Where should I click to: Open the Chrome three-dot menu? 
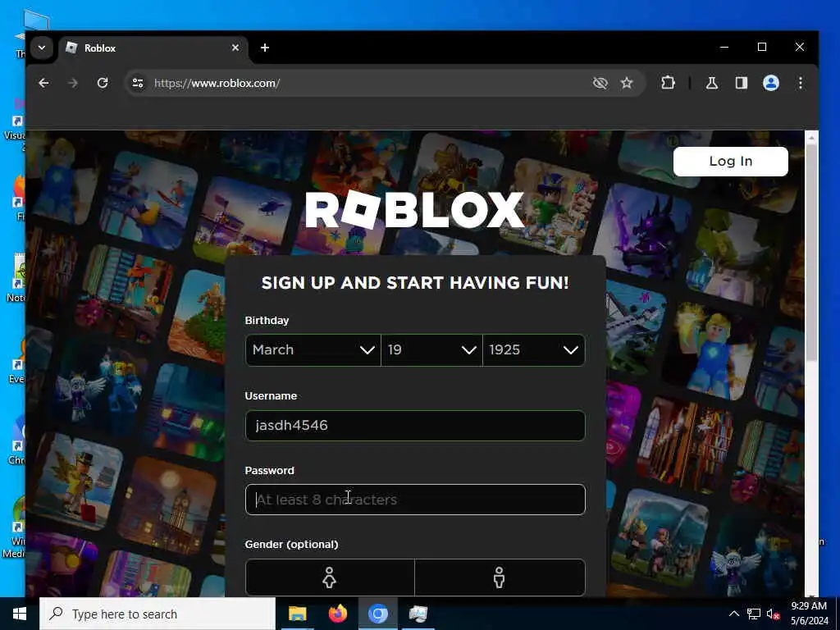pyautogui.click(x=801, y=83)
